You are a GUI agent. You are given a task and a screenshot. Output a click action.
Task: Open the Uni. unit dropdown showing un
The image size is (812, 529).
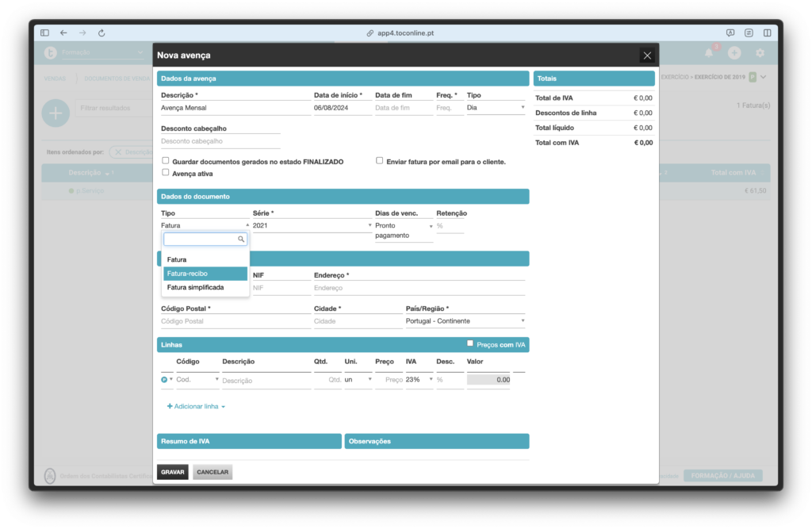click(358, 380)
